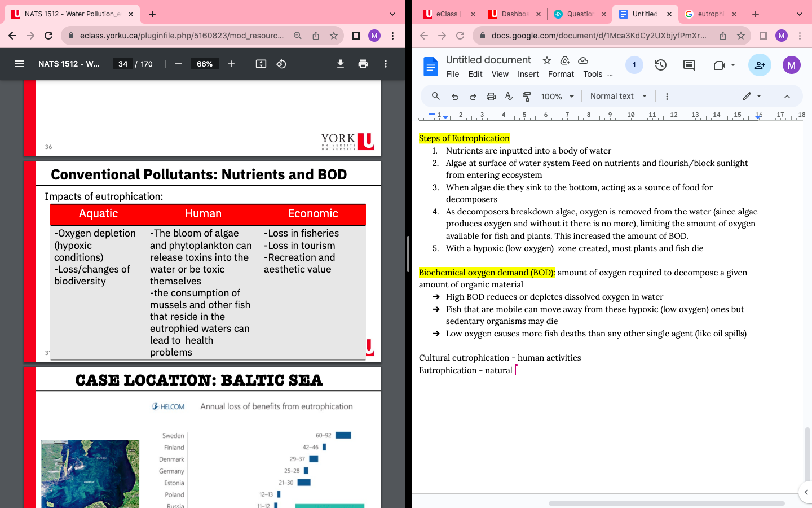Open the zoom 100% dropdown
The height and width of the screenshot is (508, 812).
click(x=557, y=97)
